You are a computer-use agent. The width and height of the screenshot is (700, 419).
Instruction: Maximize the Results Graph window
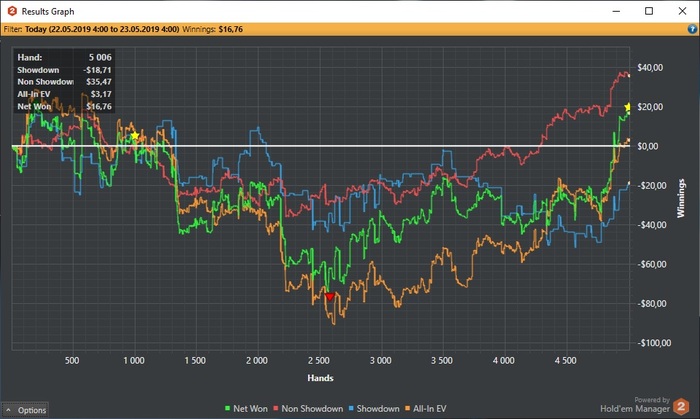(x=649, y=11)
